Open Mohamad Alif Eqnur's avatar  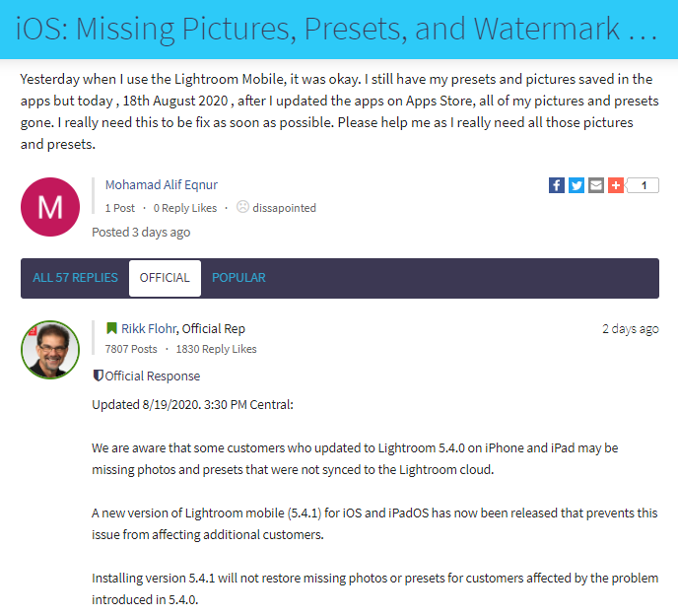(50, 207)
